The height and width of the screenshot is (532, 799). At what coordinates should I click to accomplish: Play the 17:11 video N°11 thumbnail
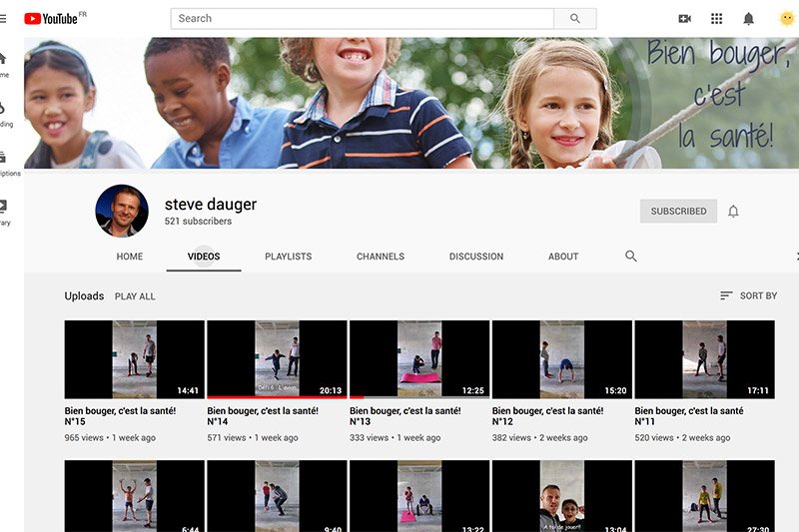point(705,359)
